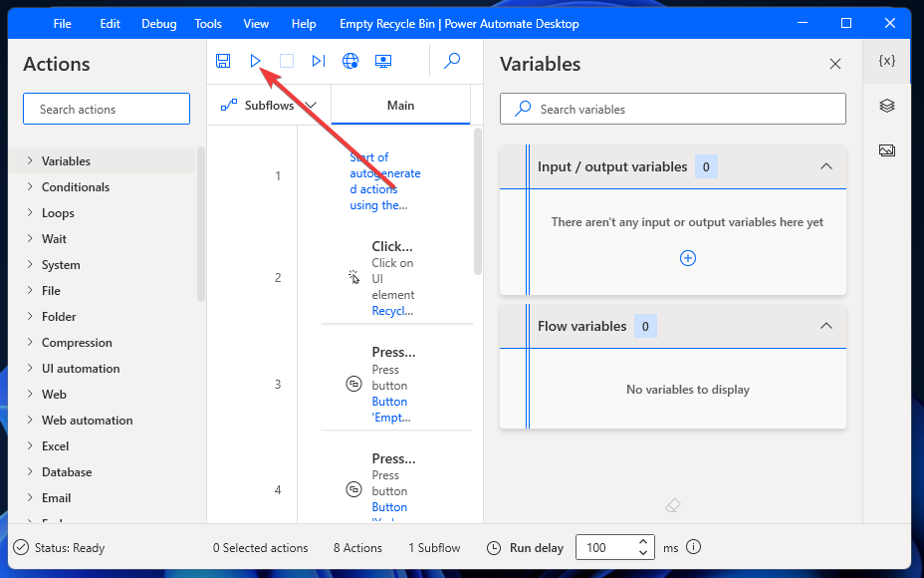Add a new input/output variable
924x578 pixels.
click(688, 258)
